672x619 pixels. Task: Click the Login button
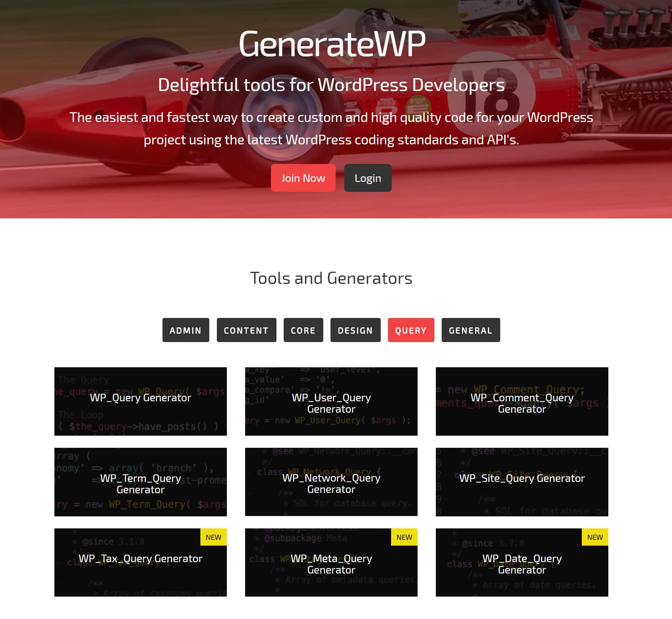[368, 177]
